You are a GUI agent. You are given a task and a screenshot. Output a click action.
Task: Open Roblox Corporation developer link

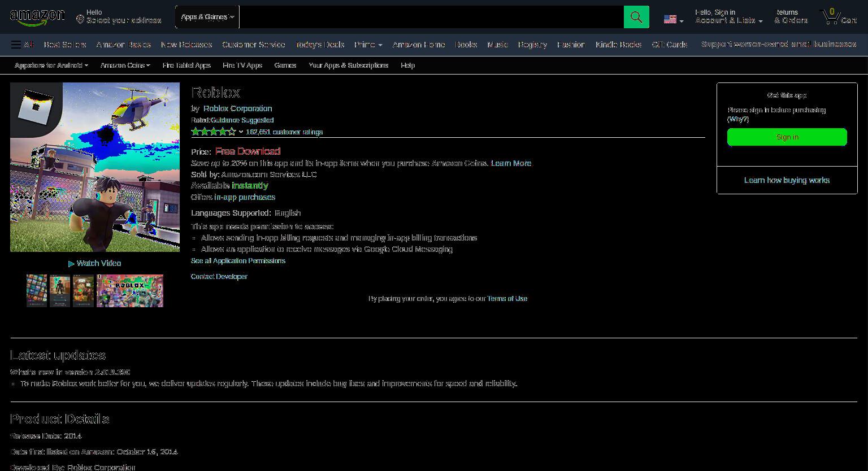[238, 108]
